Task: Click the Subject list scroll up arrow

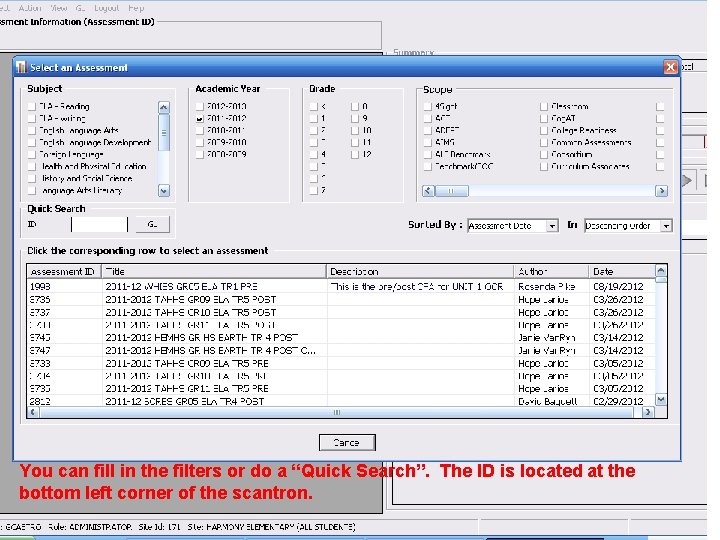Action: [164, 107]
